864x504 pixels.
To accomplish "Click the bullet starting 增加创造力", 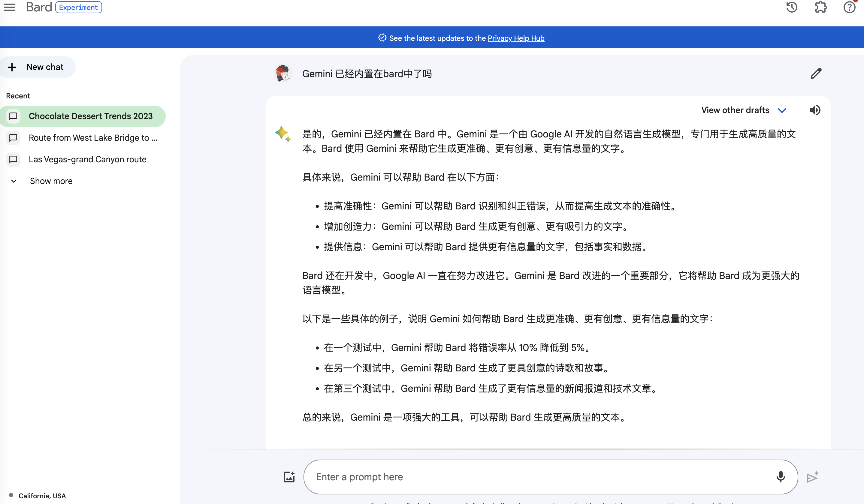I will click(x=476, y=226).
